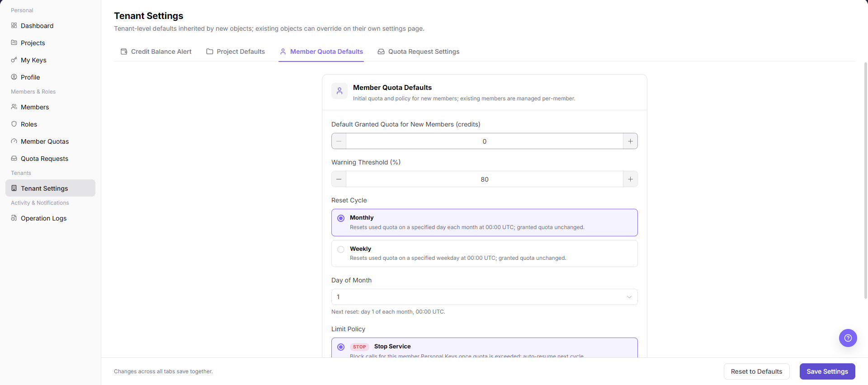Select the Stop Service limit policy radio
The width and height of the screenshot is (868, 385).
[x=341, y=347]
